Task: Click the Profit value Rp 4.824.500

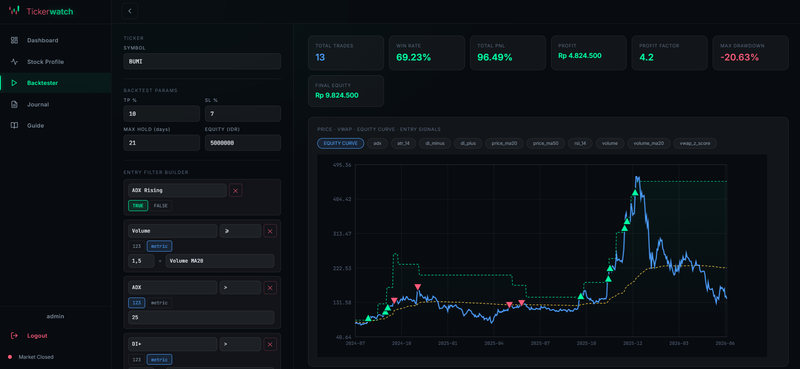Action: tap(580, 56)
